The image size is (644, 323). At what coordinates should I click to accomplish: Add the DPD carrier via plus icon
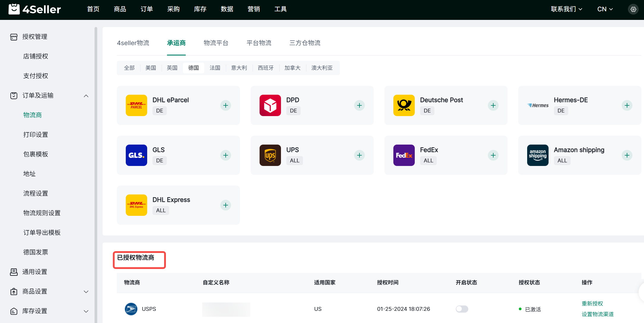[359, 105]
